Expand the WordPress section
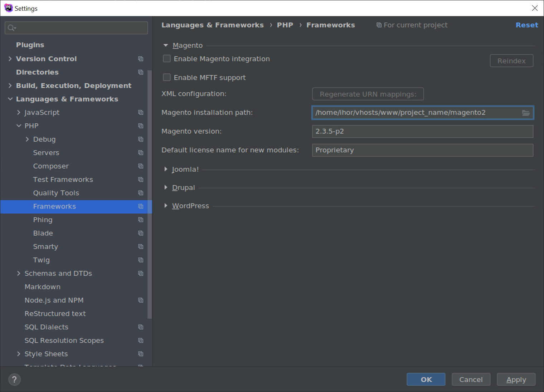The height and width of the screenshot is (392, 544). point(166,206)
